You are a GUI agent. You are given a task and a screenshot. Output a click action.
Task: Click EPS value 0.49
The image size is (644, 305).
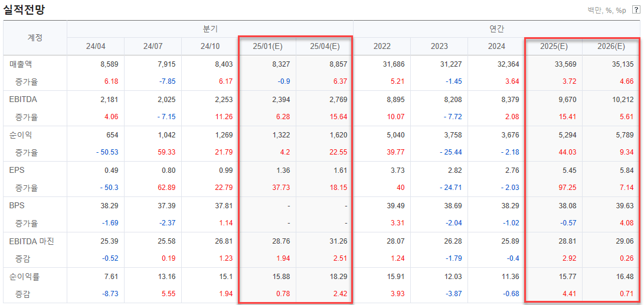[x=112, y=170]
